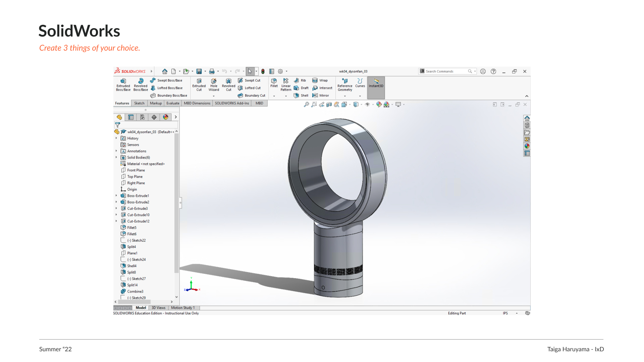Open the ConfigurationManager panel tab
Screen dimensions: 644x362
pos(142,117)
